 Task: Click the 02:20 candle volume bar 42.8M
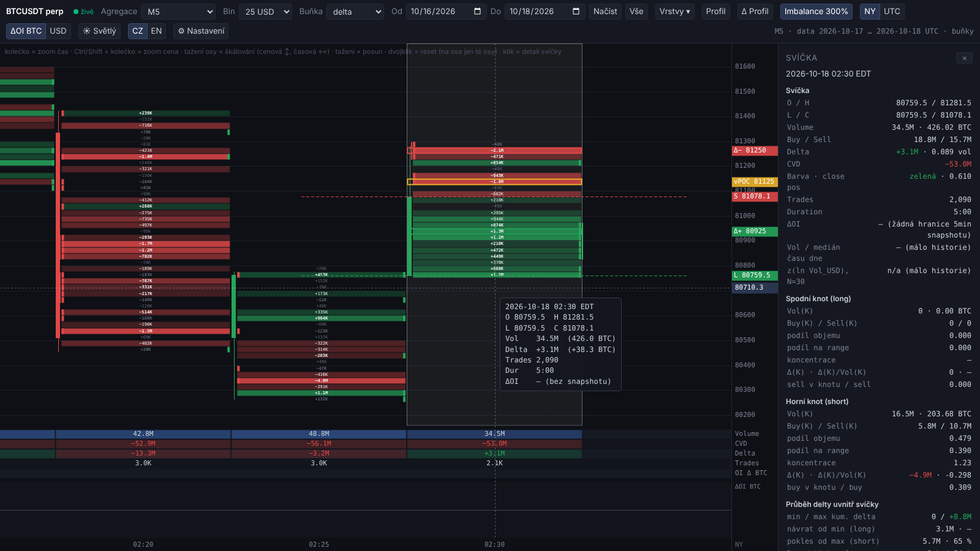point(143,434)
